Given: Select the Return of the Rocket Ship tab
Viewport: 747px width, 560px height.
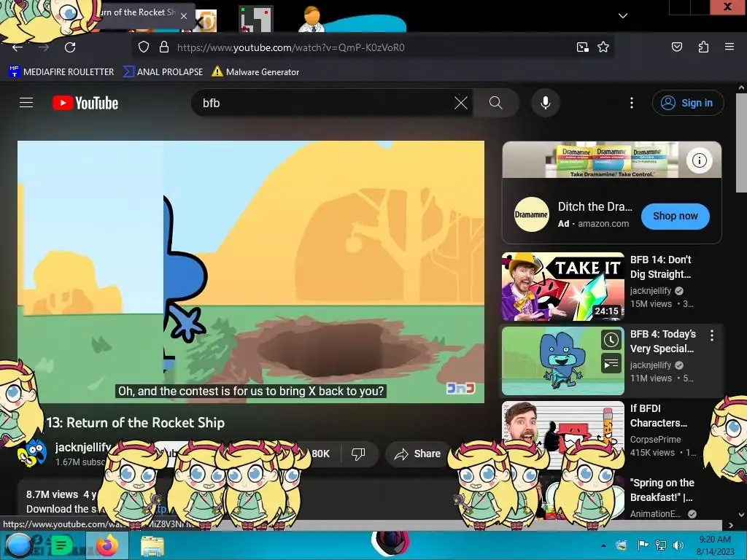Looking at the screenshot, I should [x=136, y=13].
